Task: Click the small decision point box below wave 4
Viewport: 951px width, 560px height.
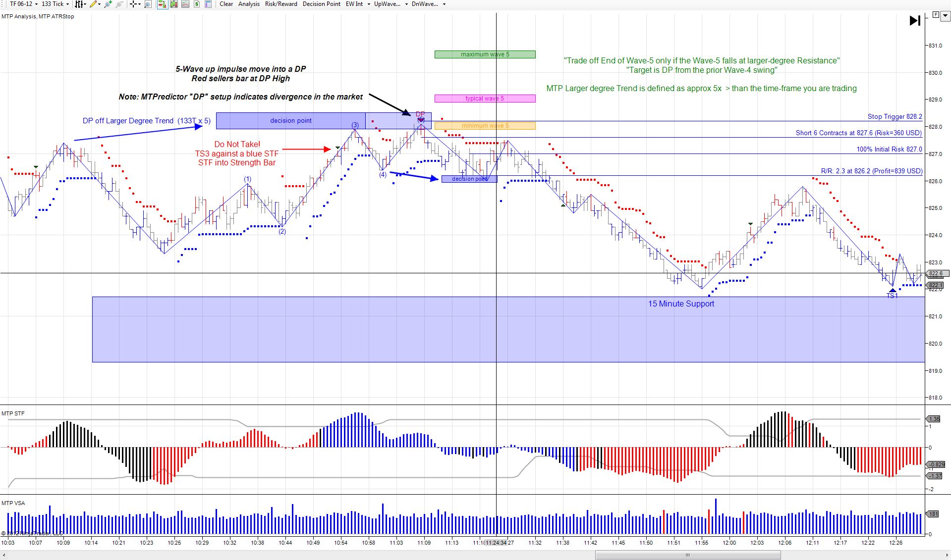Action: [469, 179]
